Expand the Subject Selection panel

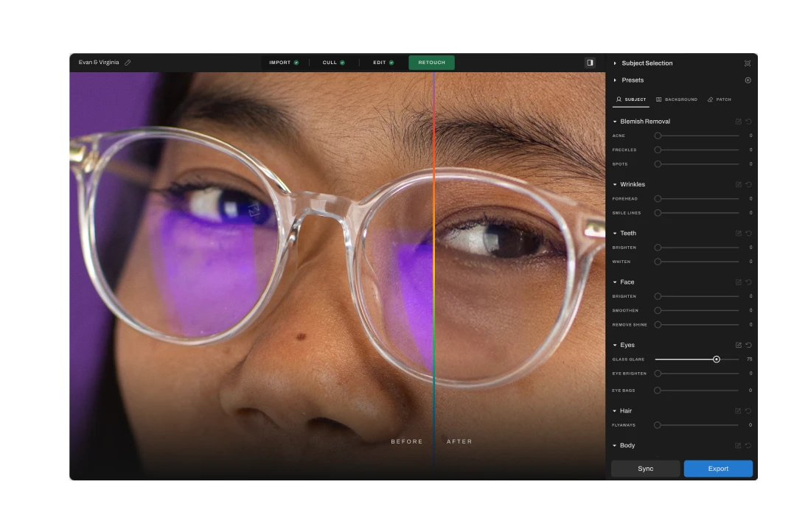(x=616, y=63)
